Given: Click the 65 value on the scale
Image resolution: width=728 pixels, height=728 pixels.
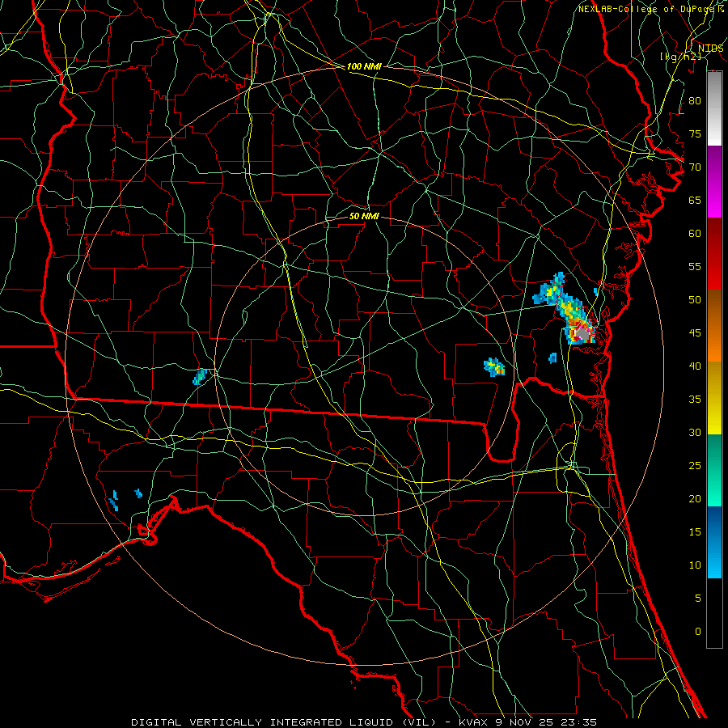Looking at the screenshot, I should [x=695, y=200].
